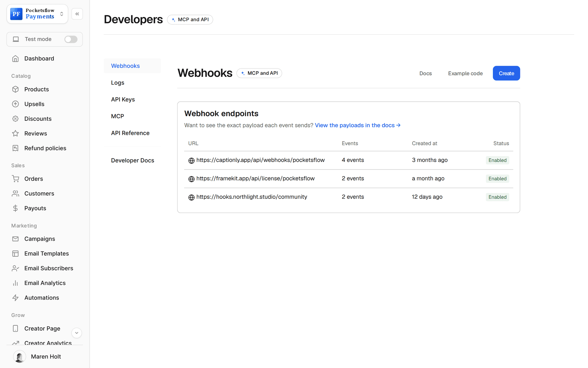Click the Email Analytics bar chart icon

[x=16, y=283]
